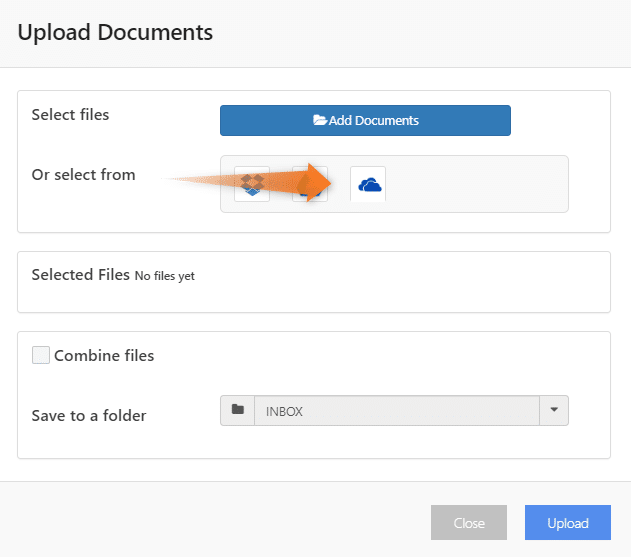
Task: Click empty space in cloud sources box
Action: [x=475, y=184]
